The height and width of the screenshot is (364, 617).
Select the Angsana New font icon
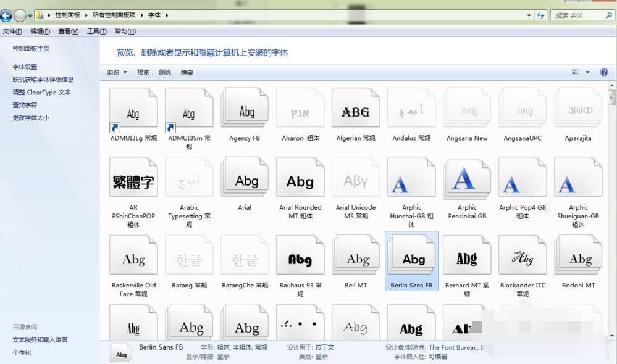tap(467, 108)
